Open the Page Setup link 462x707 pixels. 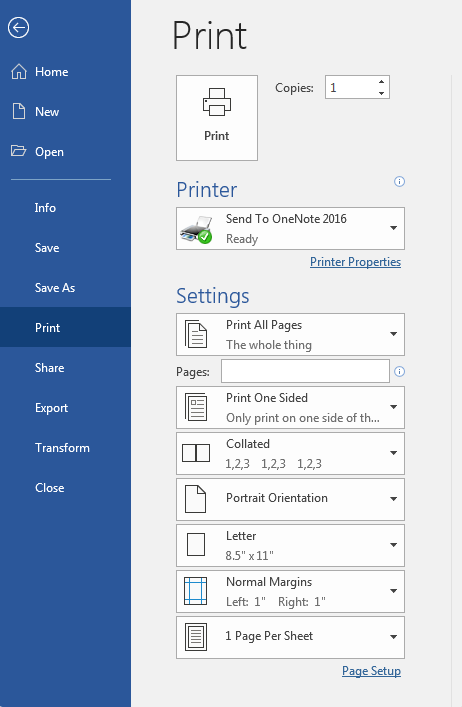point(371,671)
